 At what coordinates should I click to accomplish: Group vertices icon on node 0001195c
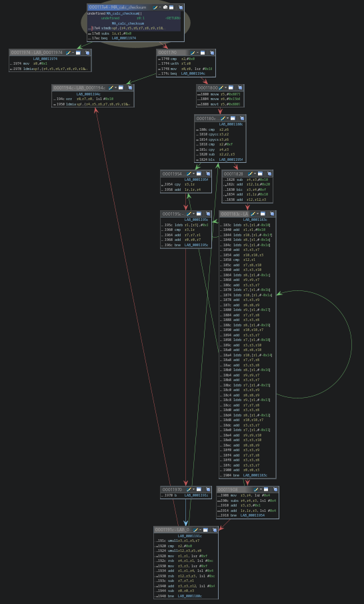click(x=208, y=214)
